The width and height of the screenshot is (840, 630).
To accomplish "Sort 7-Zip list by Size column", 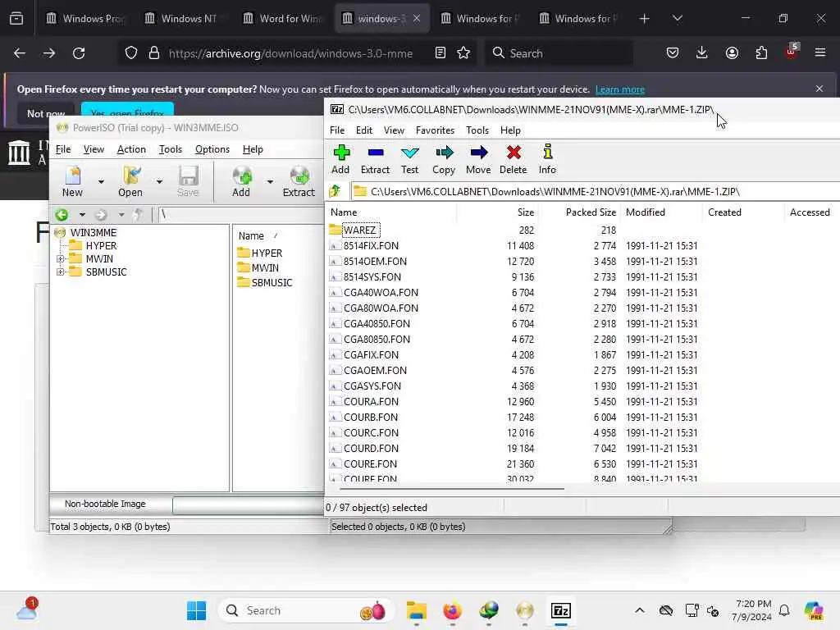I will click(x=497, y=212).
